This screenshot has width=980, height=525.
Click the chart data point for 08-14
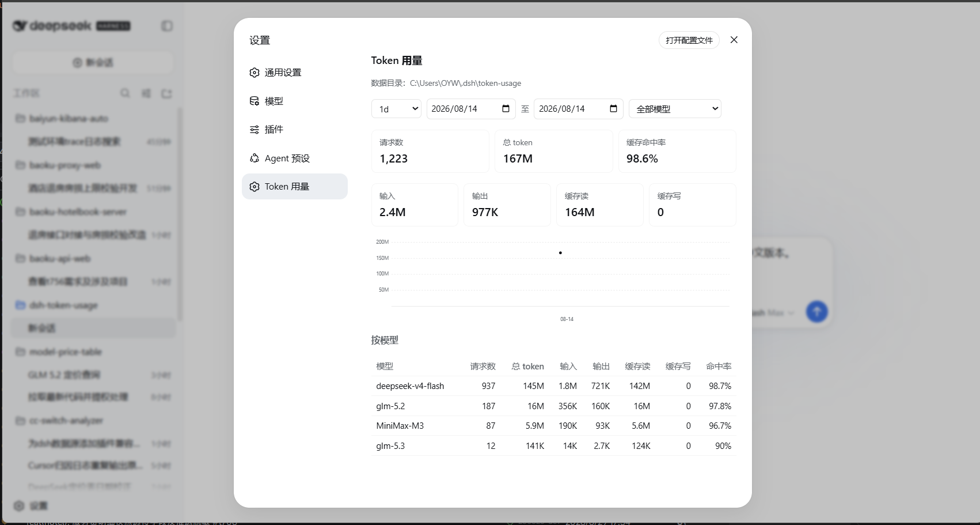pyautogui.click(x=560, y=252)
